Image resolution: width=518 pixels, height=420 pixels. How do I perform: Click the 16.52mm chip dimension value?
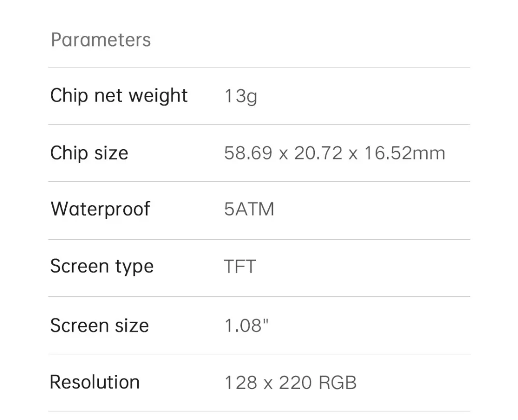tap(404, 153)
